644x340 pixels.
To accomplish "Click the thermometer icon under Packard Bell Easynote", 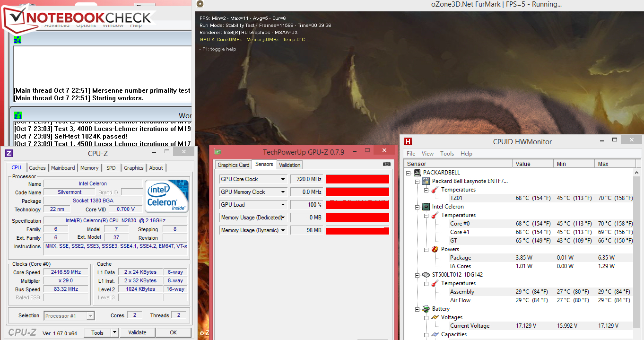I will [435, 190].
